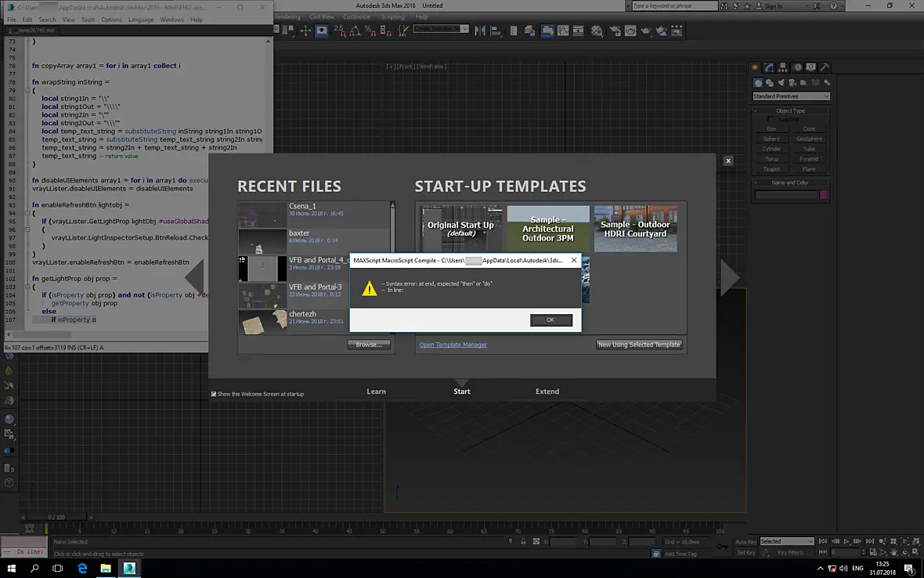Open the Standard Primitives dropdown
This screenshot has height=578, width=924.
(x=791, y=96)
